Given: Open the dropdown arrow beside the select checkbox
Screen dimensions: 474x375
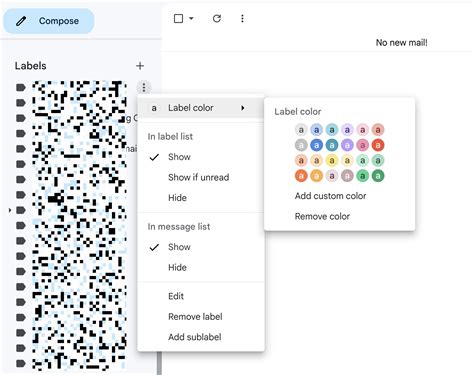Looking at the screenshot, I should pos(191,18).
